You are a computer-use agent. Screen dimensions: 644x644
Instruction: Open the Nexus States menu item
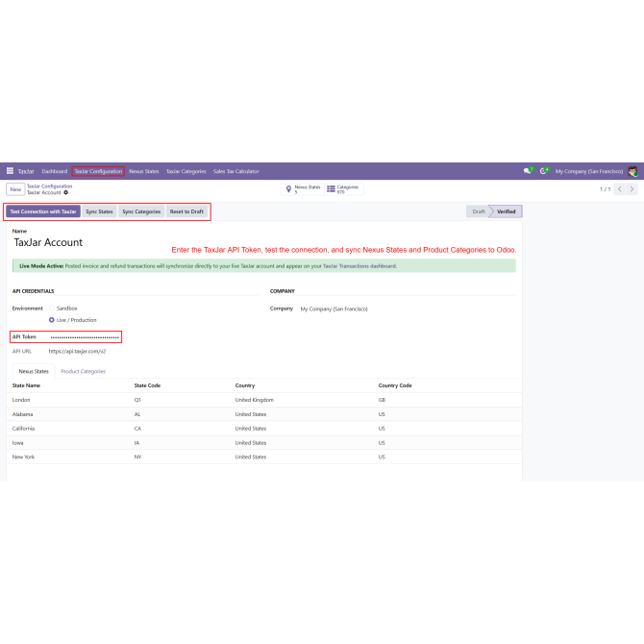coord(144,171)
